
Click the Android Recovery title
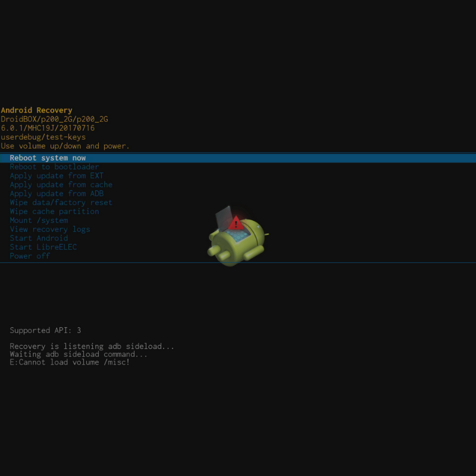[36, 110]
